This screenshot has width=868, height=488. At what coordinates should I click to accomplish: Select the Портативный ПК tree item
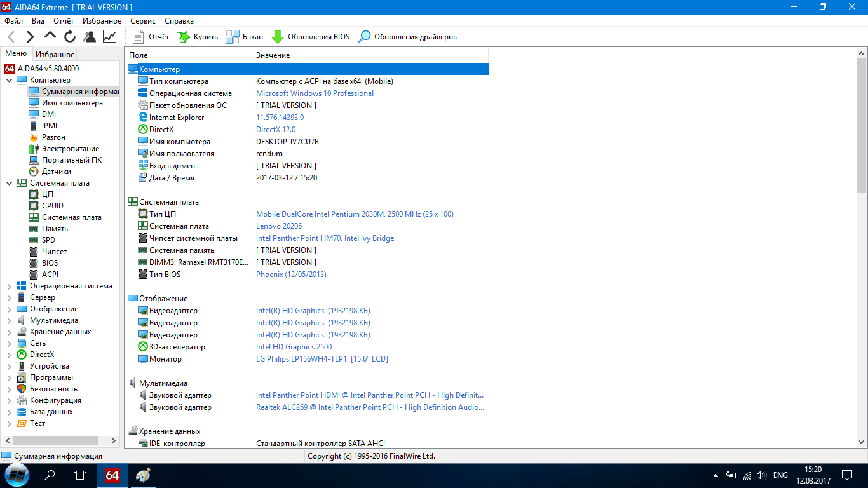click(71, 160)
